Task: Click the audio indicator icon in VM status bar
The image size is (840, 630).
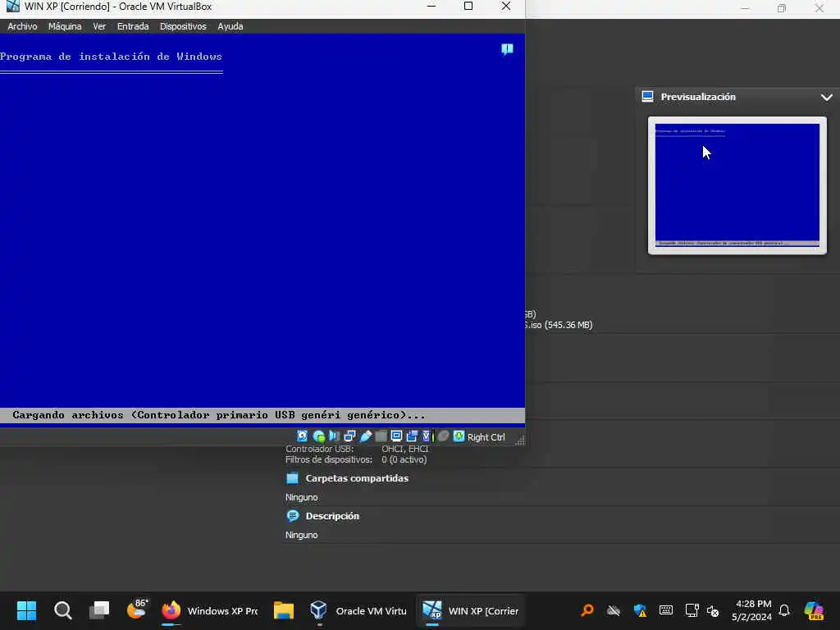Action: 335,436
